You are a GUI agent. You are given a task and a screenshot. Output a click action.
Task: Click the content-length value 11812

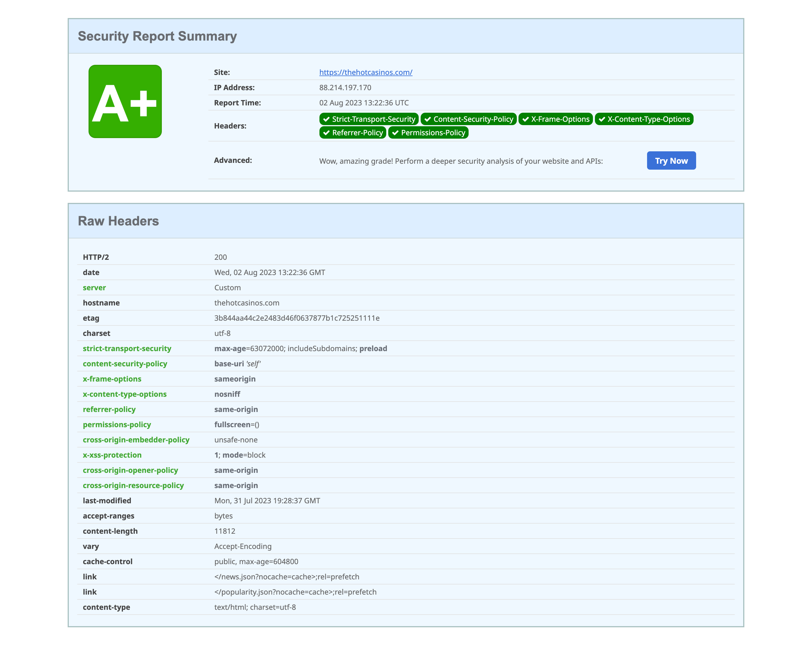pos(224,531)
